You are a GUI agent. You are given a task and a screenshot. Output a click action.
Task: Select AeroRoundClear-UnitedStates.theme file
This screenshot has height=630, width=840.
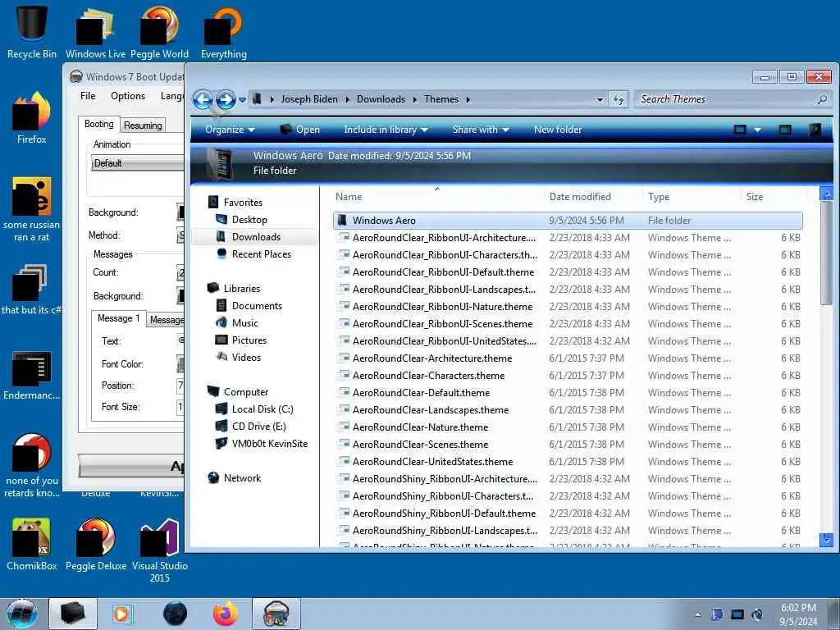click(x=568, y=461)
